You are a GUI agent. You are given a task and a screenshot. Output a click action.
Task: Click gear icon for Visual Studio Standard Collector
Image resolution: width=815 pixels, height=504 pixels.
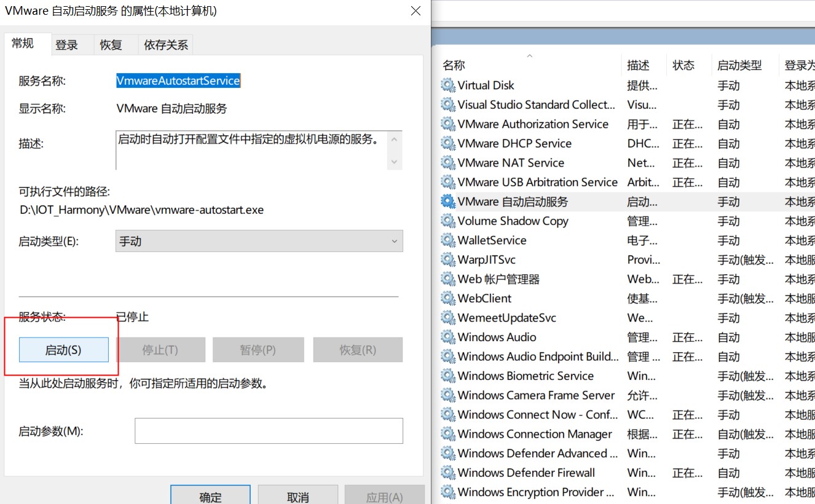coord(448,104)
